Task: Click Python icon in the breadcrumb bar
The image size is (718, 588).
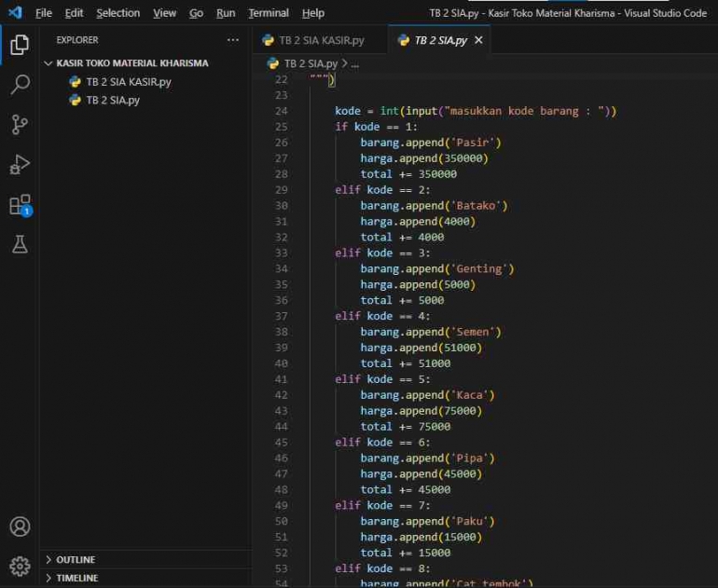Action: (273, 63)
